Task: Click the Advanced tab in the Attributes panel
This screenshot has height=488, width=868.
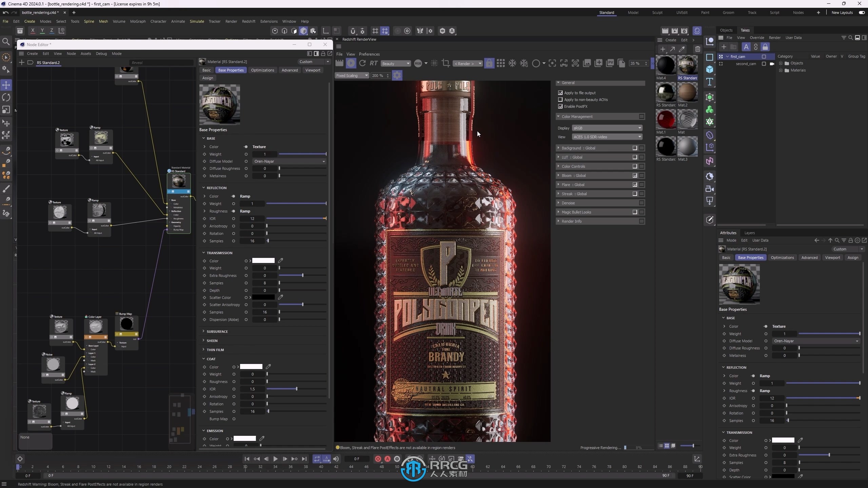Action: [809, 258]
